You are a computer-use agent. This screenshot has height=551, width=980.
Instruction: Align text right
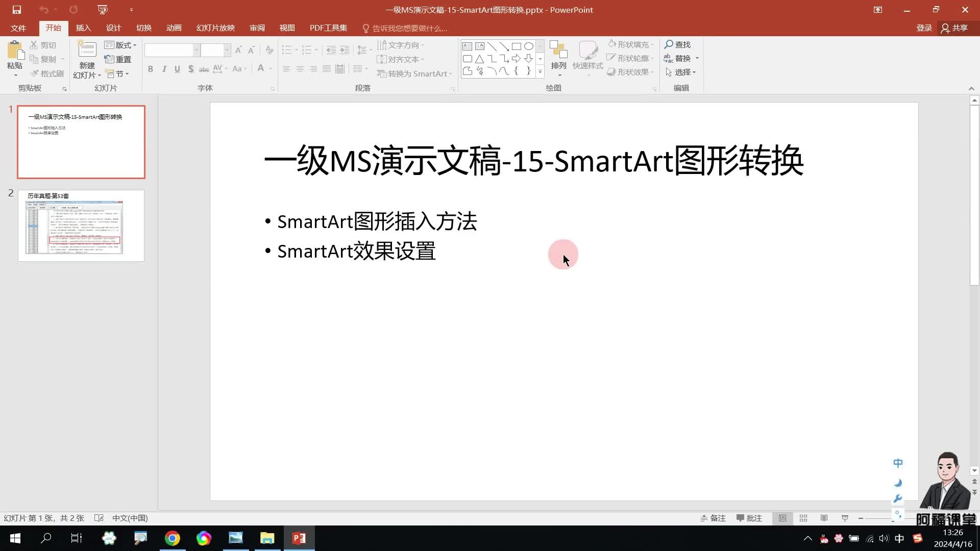313,69
